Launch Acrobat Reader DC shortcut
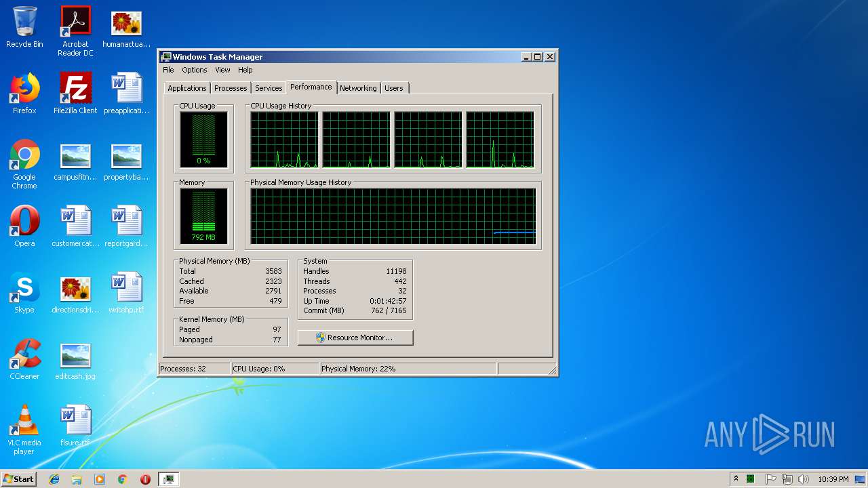 click(75, 31)
